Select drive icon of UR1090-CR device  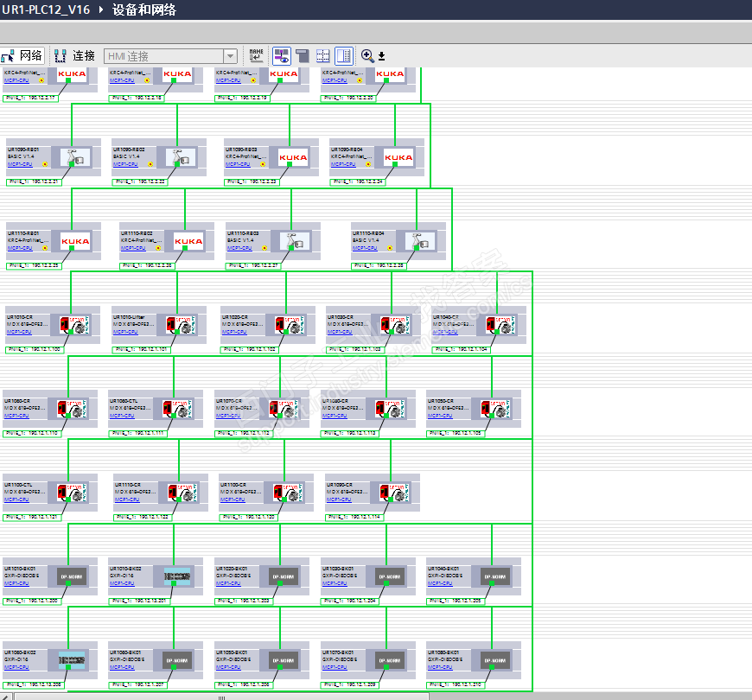pos(394,493)
